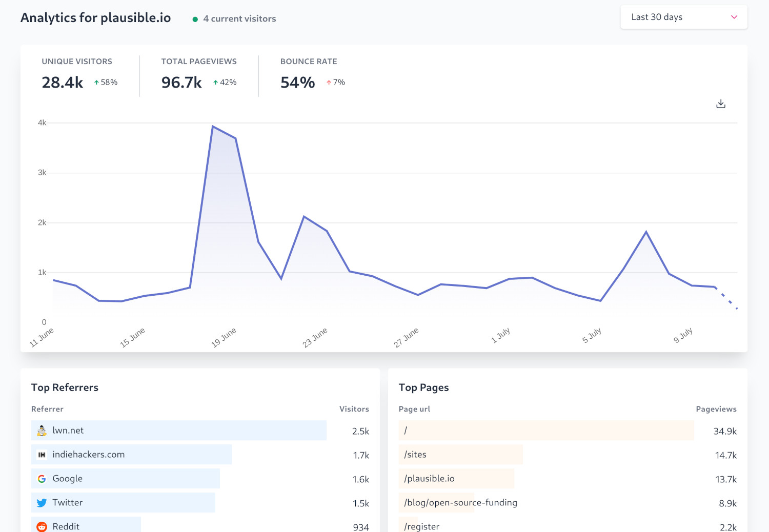Click the BOUNCE RATE label
Screen dimensions: 769x532
(x=309, y=62)
